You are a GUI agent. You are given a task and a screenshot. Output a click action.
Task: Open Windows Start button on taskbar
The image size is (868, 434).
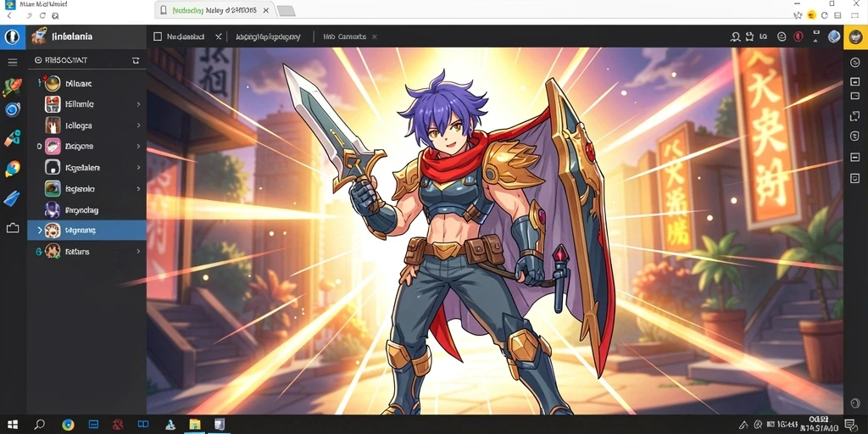(x=12, y=425)
